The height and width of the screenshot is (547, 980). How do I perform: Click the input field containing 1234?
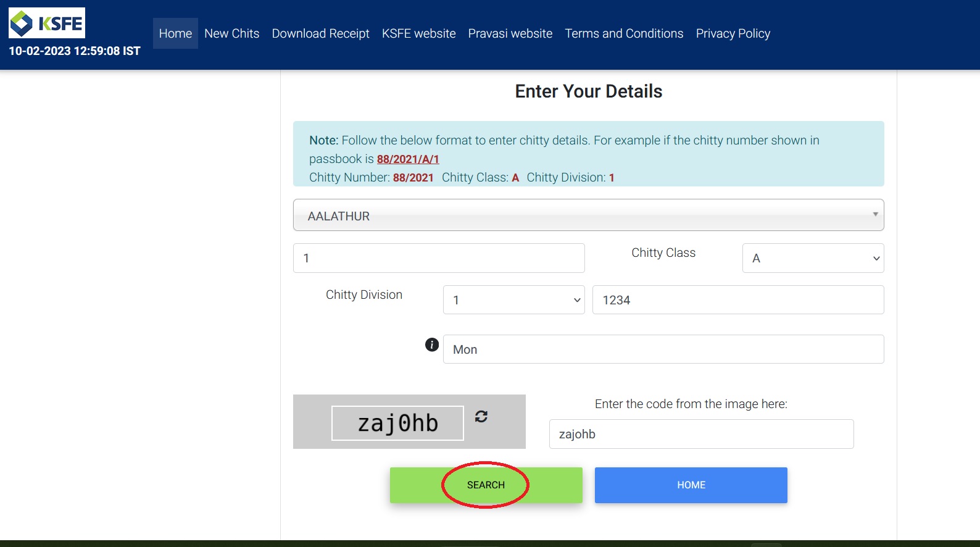point(737,300)
